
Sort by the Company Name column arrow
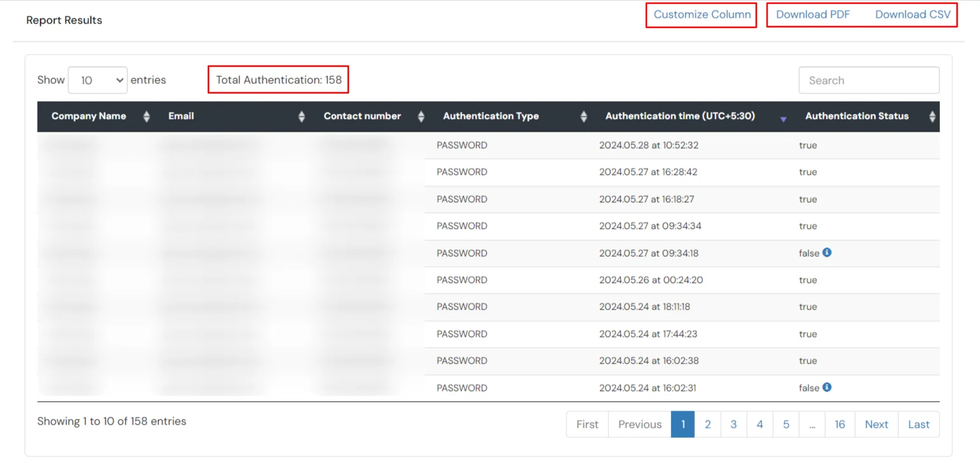(146, 116)
